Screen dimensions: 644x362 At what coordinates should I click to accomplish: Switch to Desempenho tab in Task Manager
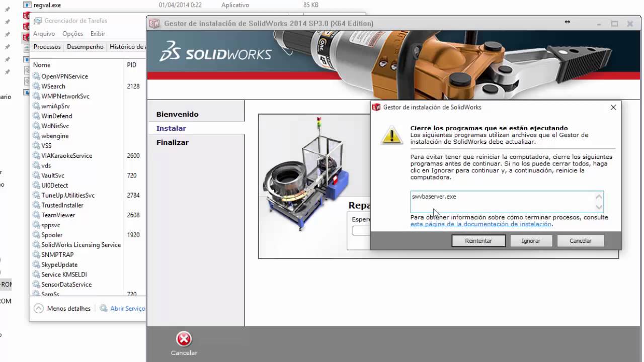(85, 47)
